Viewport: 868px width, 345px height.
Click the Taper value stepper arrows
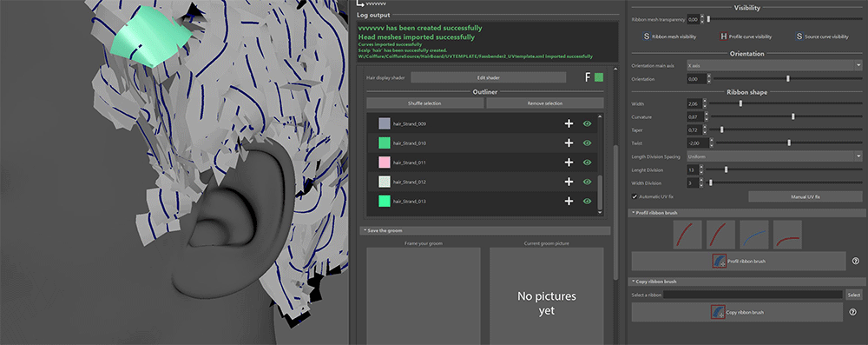[x=704, y=129]
